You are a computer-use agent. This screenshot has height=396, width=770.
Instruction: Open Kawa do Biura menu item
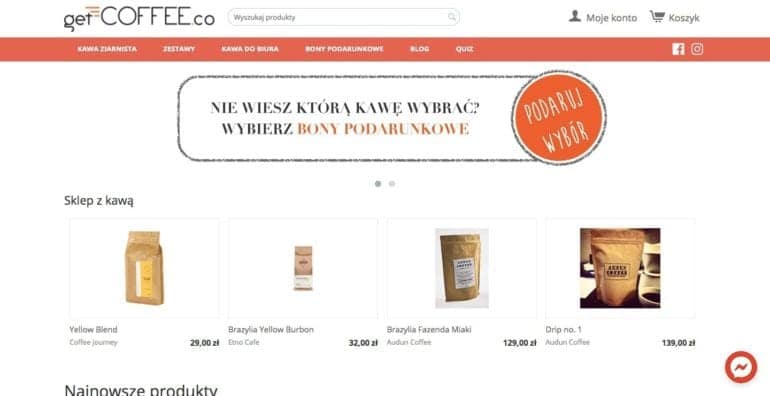(250, 49)
